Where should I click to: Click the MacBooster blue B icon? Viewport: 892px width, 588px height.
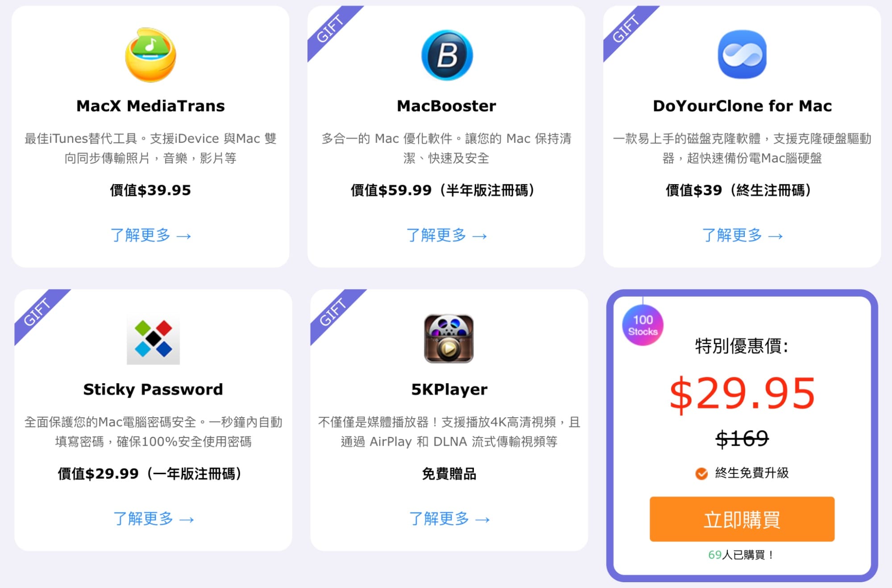click(447, 55)
